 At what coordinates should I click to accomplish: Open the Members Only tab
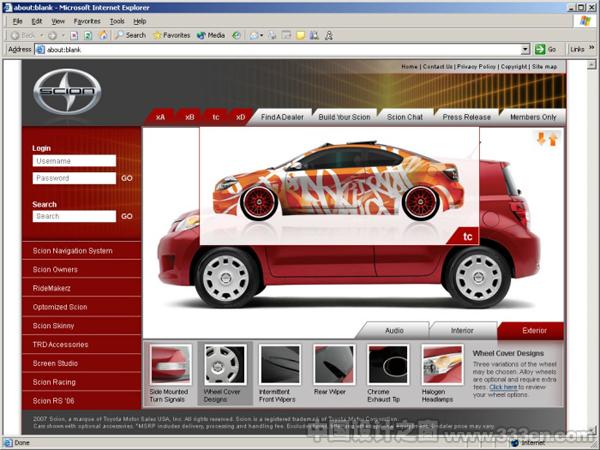click(x=533, y=117)
